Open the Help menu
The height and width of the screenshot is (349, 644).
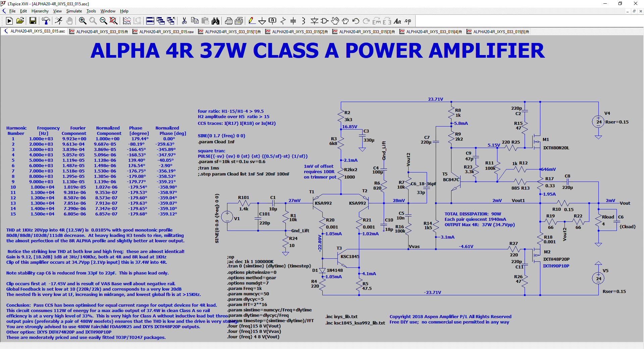[x=124, y=11]
